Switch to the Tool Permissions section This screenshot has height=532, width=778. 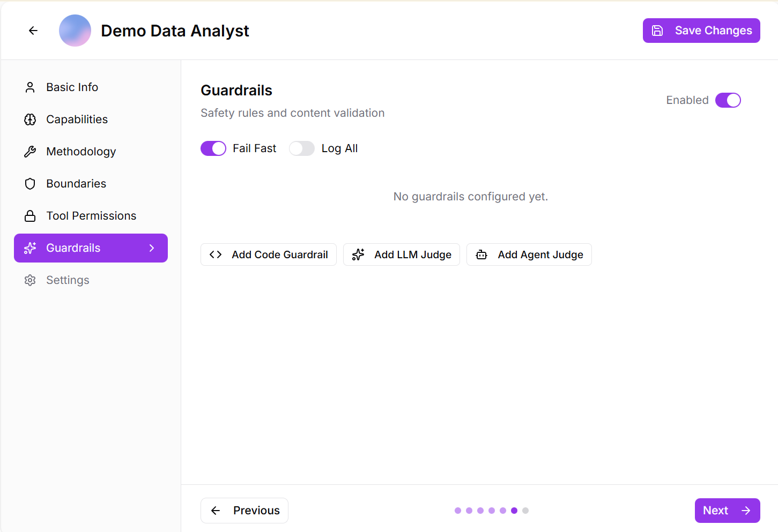click(x=91, y=216)
